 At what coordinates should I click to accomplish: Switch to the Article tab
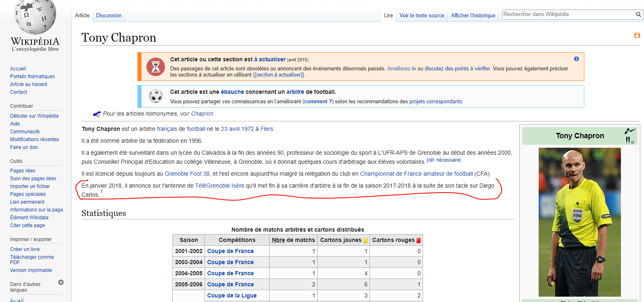(x=82, y=15)
